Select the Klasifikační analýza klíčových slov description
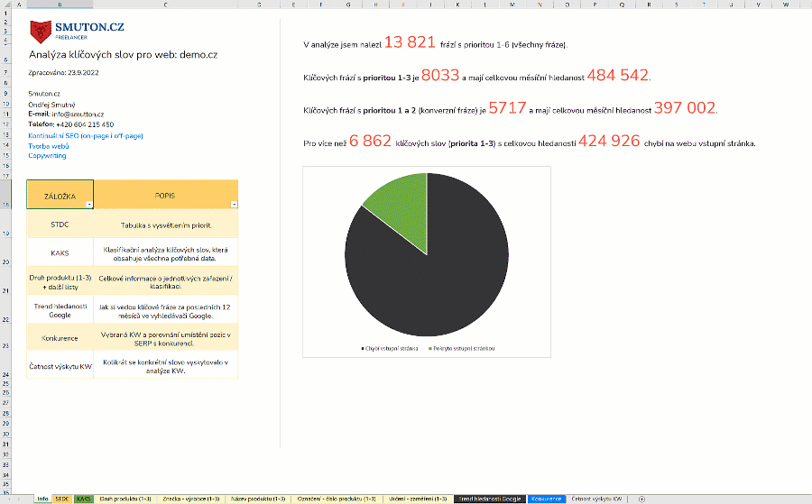The height and width of the screenshot is (504, 812). [166, 252]
